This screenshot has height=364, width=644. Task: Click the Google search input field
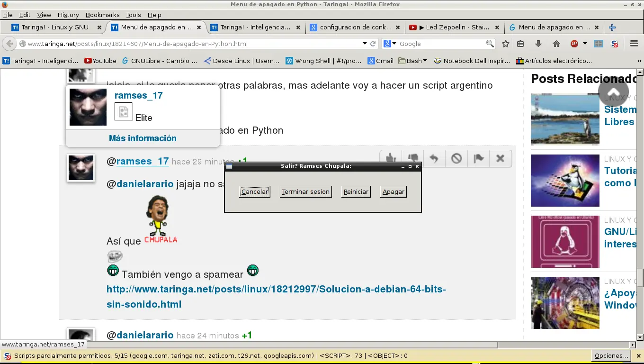(x=441, y=44)
